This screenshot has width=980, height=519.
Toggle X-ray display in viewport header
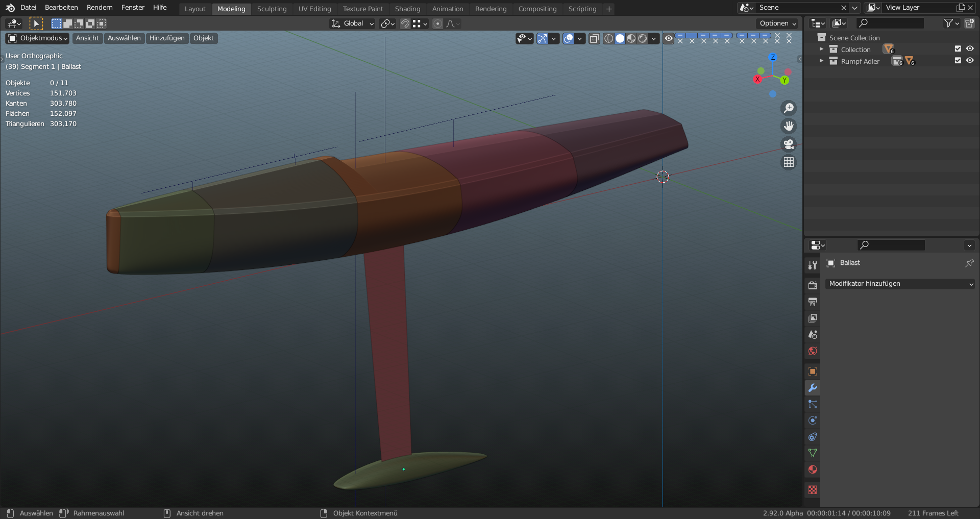tap(594, 39)
